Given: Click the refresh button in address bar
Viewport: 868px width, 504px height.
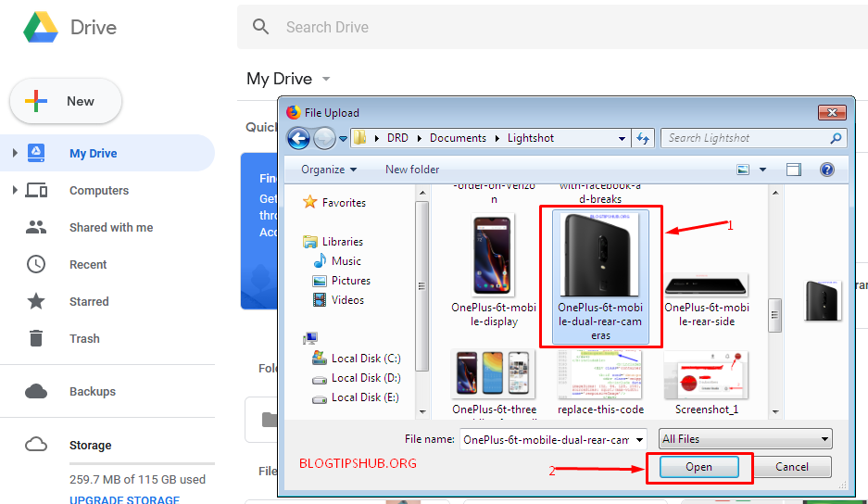Looking at the screenshot, I should click(643, 138).
